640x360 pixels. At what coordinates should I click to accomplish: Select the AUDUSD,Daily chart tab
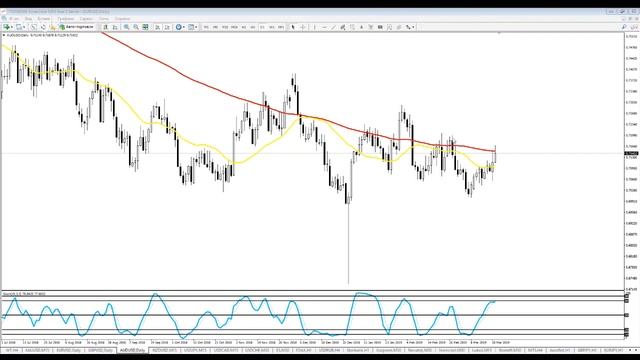pyautogui.click(x=132, y=350)
